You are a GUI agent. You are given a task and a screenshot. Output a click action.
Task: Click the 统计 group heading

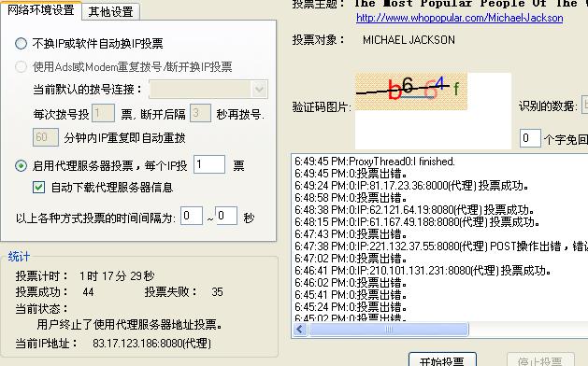click(19, 257)
